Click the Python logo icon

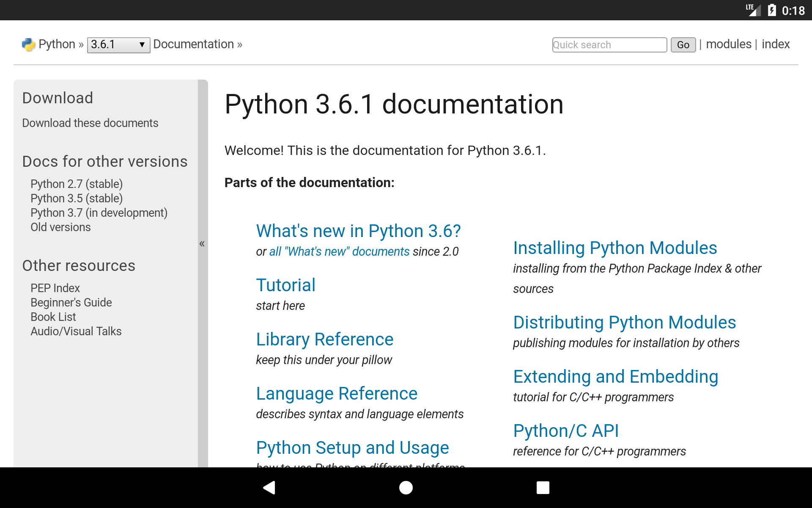pyautogui.click(x=28, y=44)
